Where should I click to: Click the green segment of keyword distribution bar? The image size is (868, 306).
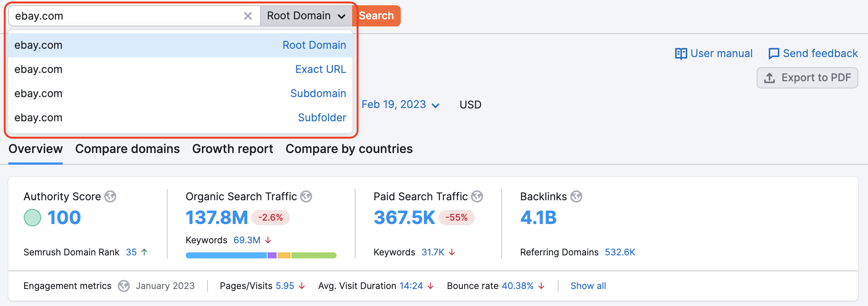(314, 255)
